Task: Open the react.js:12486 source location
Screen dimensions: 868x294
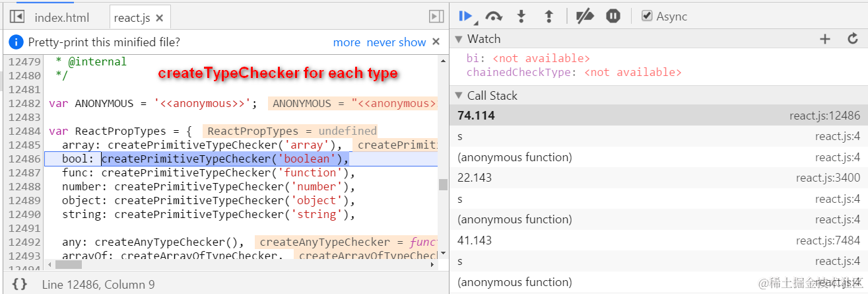Action: tap(824, 116)
